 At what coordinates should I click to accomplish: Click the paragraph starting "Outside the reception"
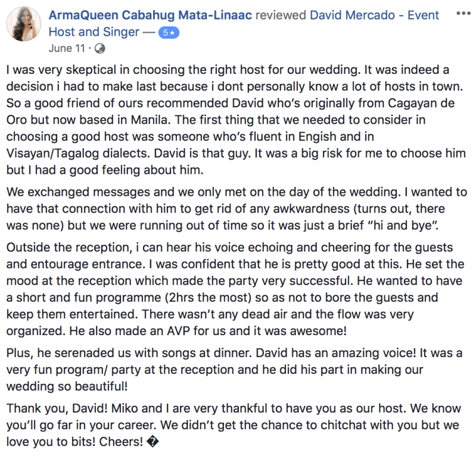click(237, 289)
